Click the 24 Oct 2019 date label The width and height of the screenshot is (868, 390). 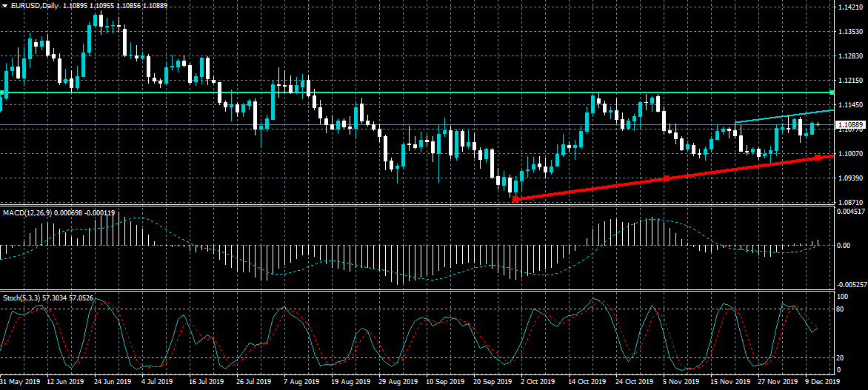(635, 382)
